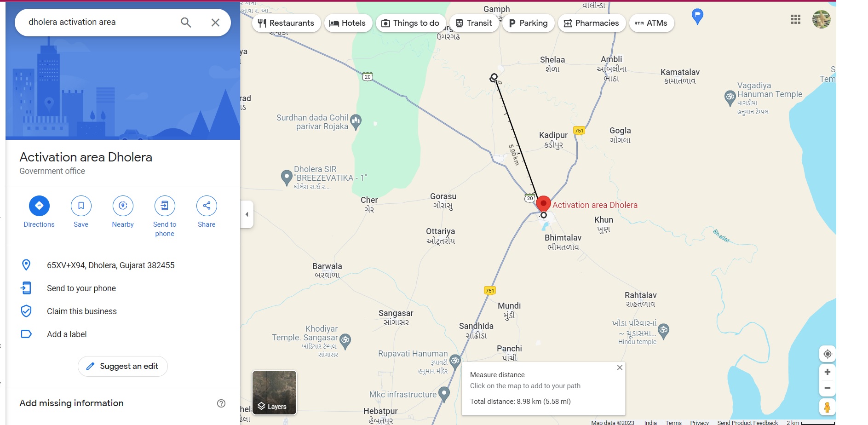Collapse the side panel arrow
Viewport: 868px width, 425px height.
(x=247, y=214)
